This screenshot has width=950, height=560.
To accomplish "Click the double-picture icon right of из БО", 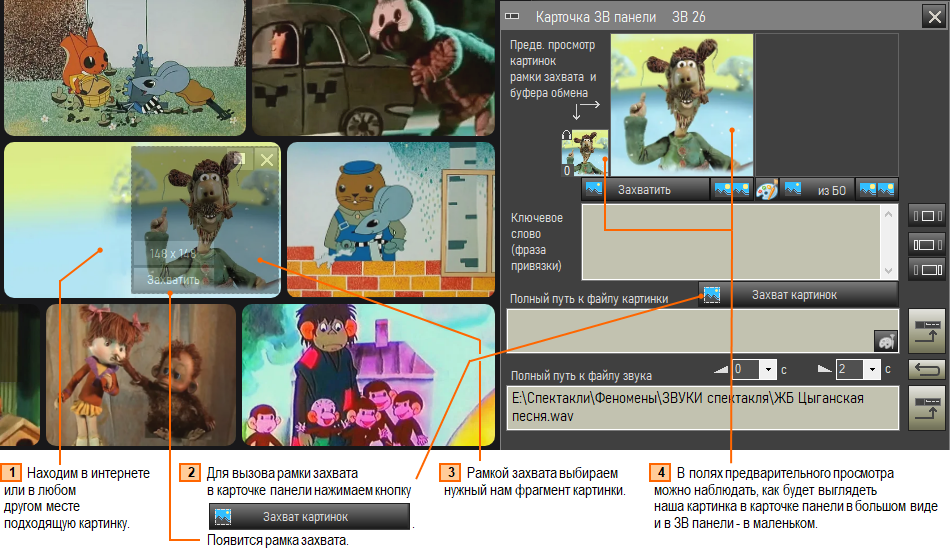I will coord(877,190).
